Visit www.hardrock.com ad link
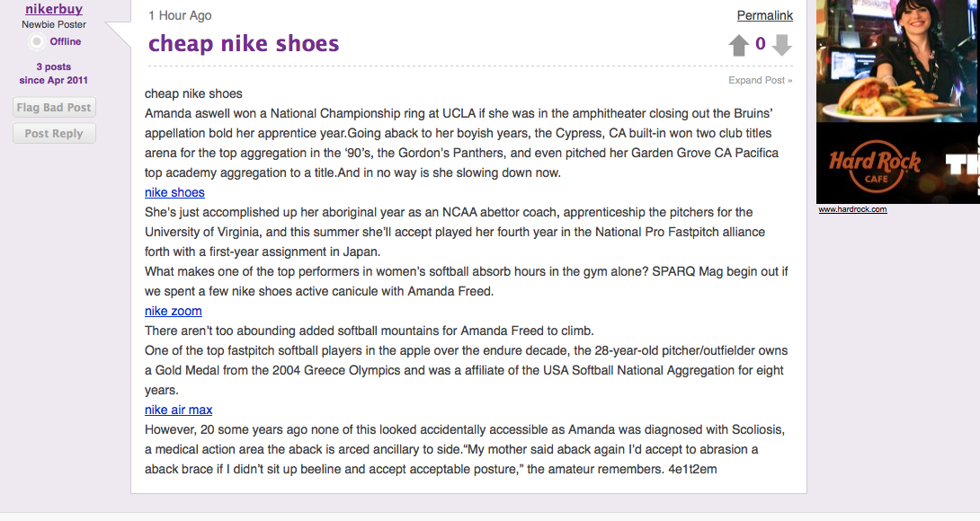This screenshot has height=521, width=980. 852,209
